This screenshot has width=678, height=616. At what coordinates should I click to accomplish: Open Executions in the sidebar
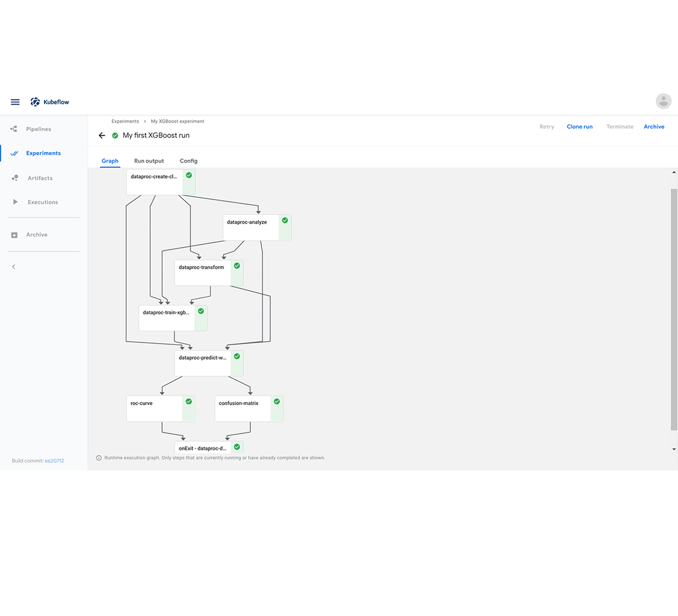[x=43, y=202]
